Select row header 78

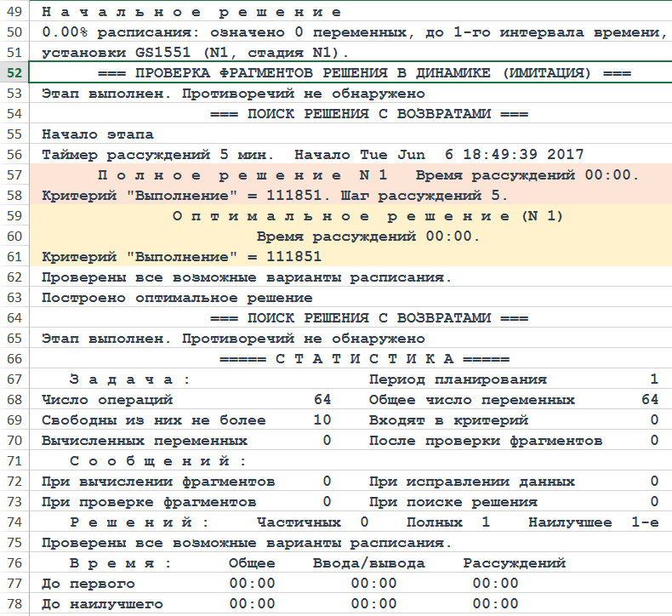coord(14,604)
